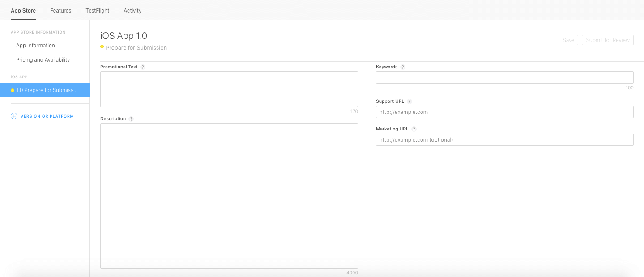Go to the Activity tab

click(x=132, y=10)
